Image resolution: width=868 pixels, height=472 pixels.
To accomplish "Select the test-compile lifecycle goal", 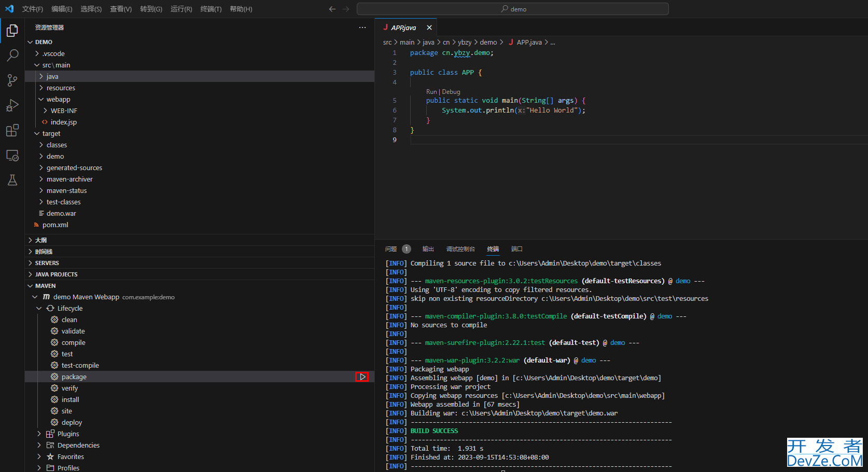I will 80,365.
